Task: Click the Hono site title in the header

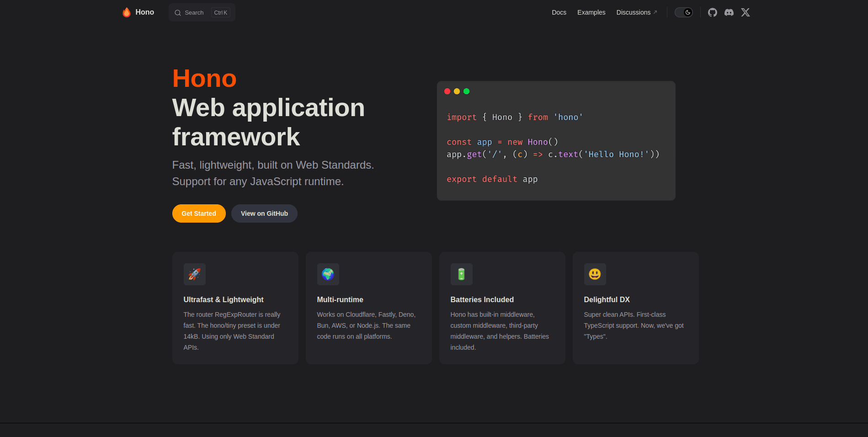Action: [x=145, y=12]
